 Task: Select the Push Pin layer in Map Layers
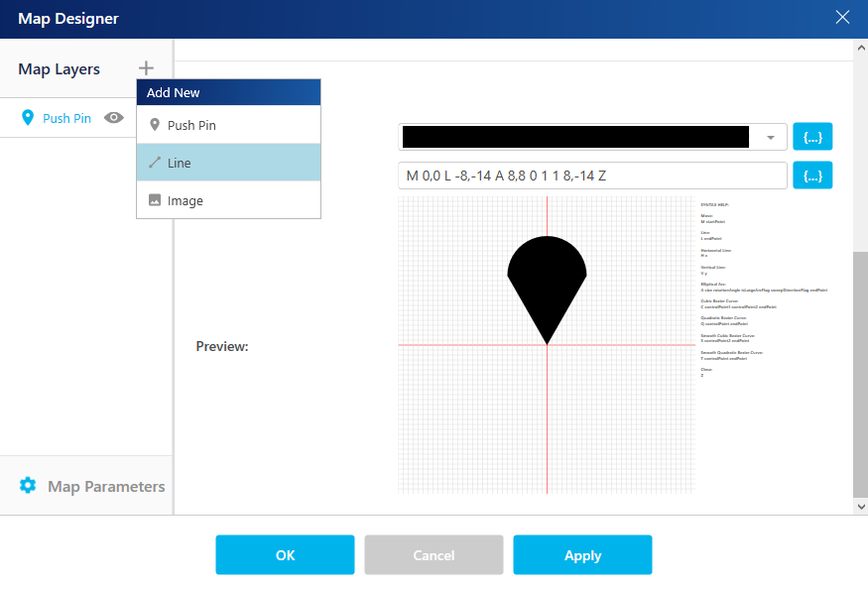[67, 118]
